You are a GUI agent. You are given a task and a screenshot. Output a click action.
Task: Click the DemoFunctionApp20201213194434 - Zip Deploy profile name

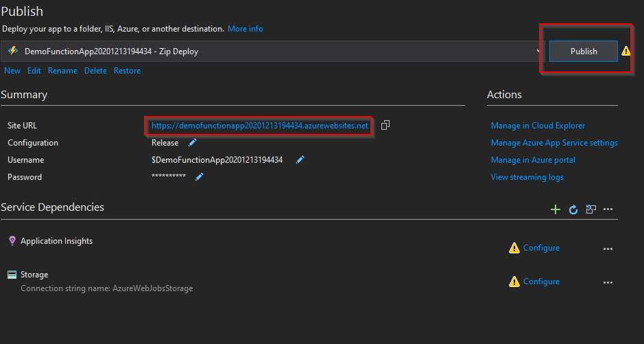click(x=111, y=51)
